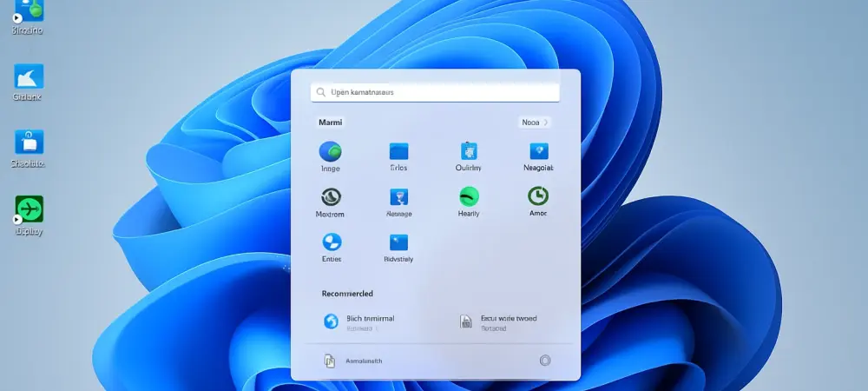Open the Moxtrom app icon
The image size is (868, 391).
click(x=331, y=197)
